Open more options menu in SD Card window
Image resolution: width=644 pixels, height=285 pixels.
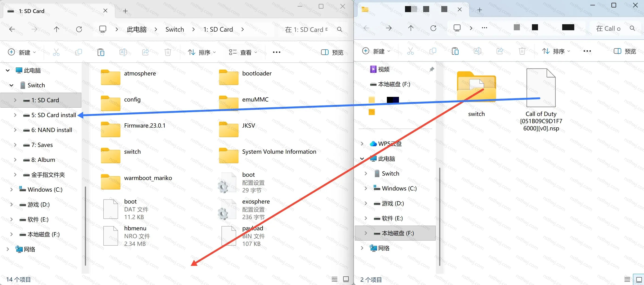pos(276,52)
